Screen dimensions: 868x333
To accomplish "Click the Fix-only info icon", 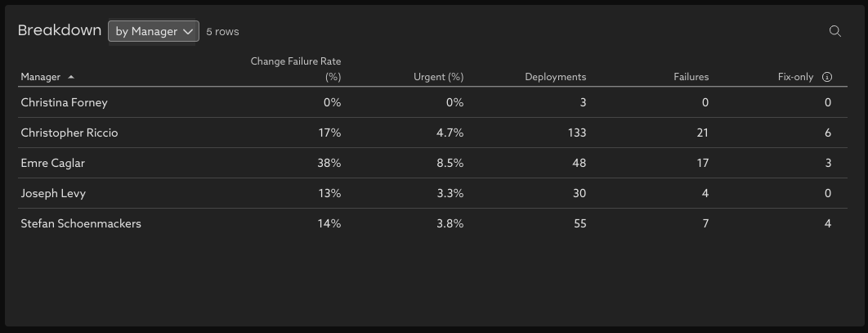I will point(827,77).
